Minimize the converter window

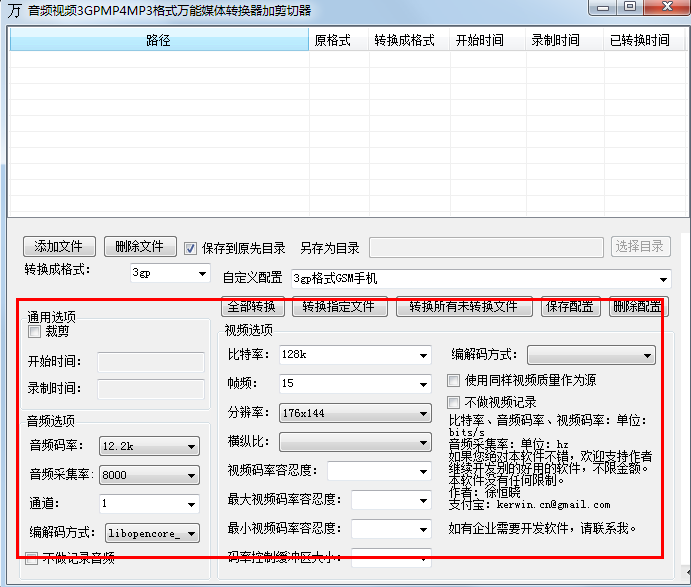(603, 7)
